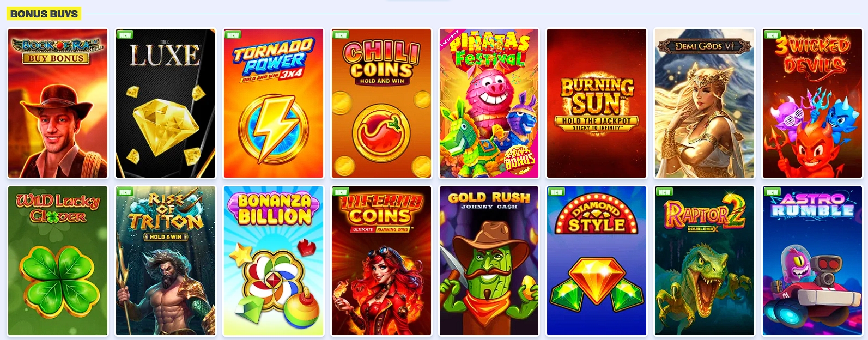
Task: Choose Rise of Triton Hold & Win
Action: [x=166, y=261]
